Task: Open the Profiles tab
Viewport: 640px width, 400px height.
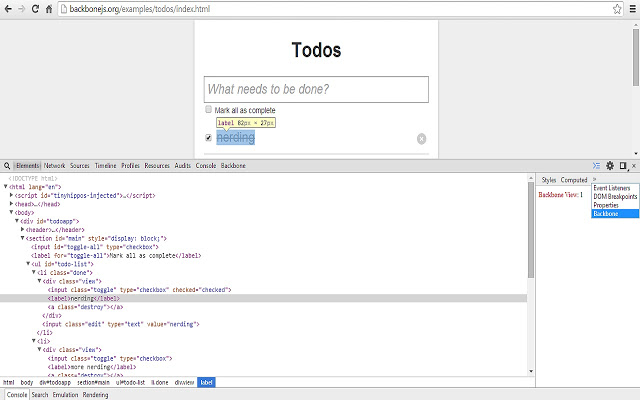Action: [x=130, y=166]
